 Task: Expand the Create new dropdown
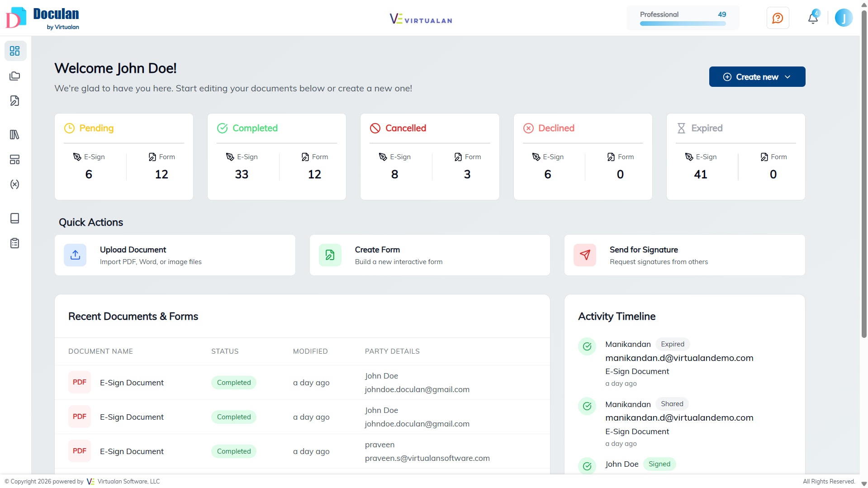(x=757, y=77)
